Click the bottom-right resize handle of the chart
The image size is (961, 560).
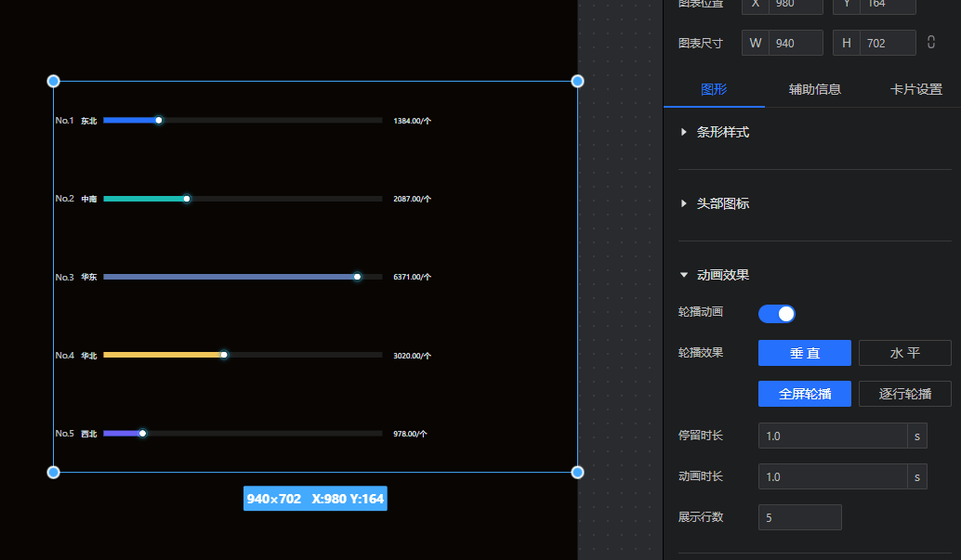[x=577, y=472]
